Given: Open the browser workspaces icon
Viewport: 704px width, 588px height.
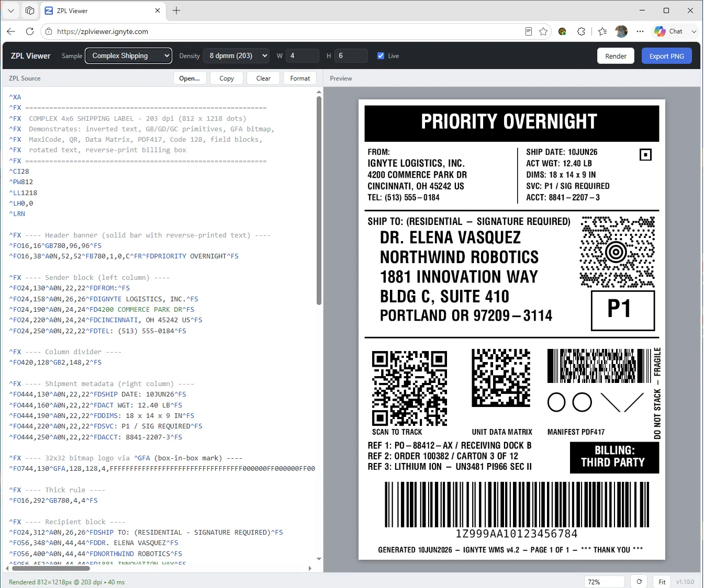Looking at the screenshot, I should coord(30,10).
